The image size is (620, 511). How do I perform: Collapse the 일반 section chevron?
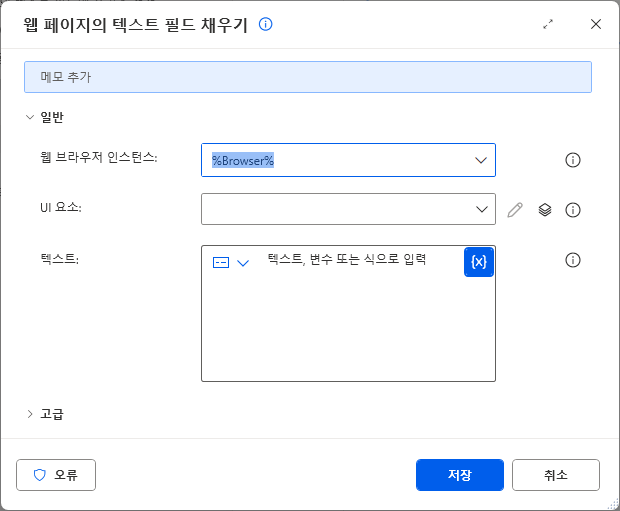(x=30, y=117)
